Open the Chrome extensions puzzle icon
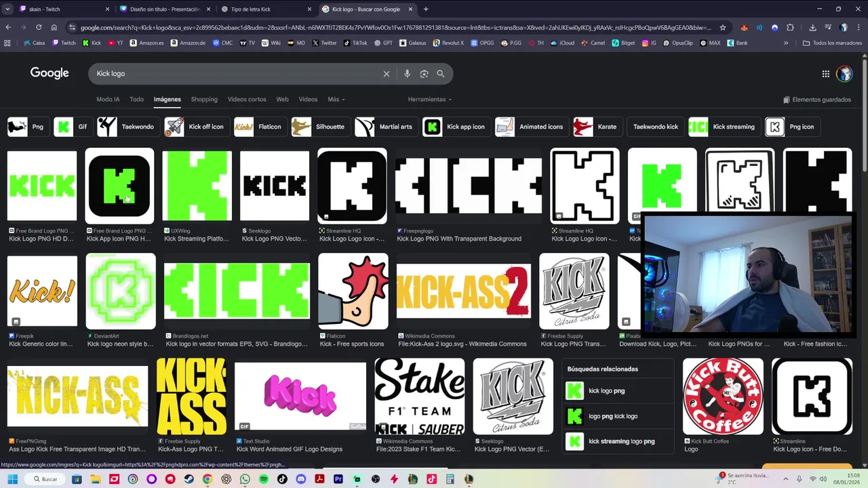The image size is (868, 488). 790,28
